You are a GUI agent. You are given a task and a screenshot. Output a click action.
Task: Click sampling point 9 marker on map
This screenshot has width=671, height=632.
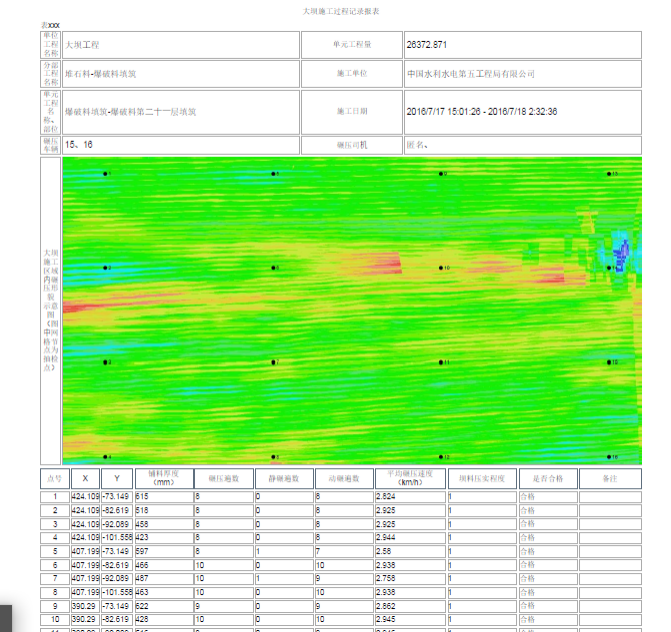pyautogui.click(x=441, y=173)
